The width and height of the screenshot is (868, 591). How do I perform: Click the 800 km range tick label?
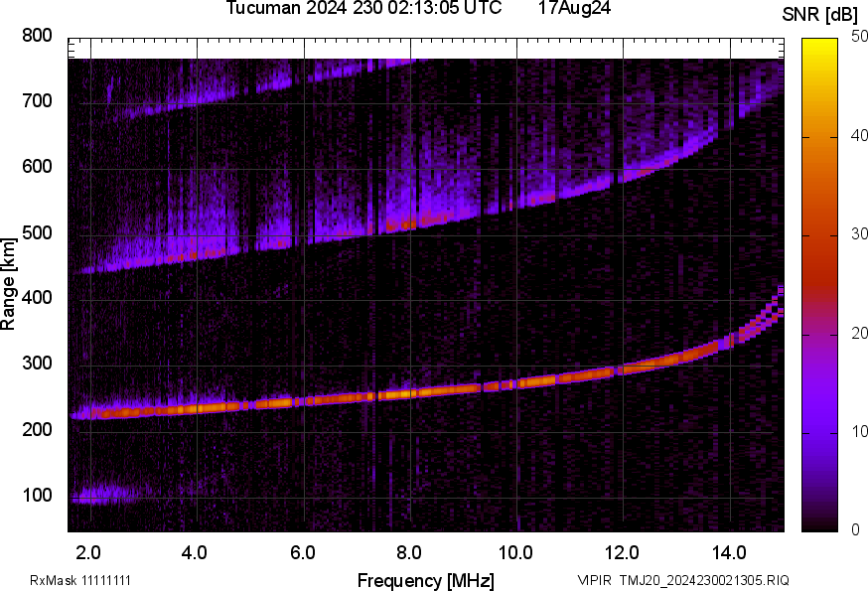tap(37, 37)
